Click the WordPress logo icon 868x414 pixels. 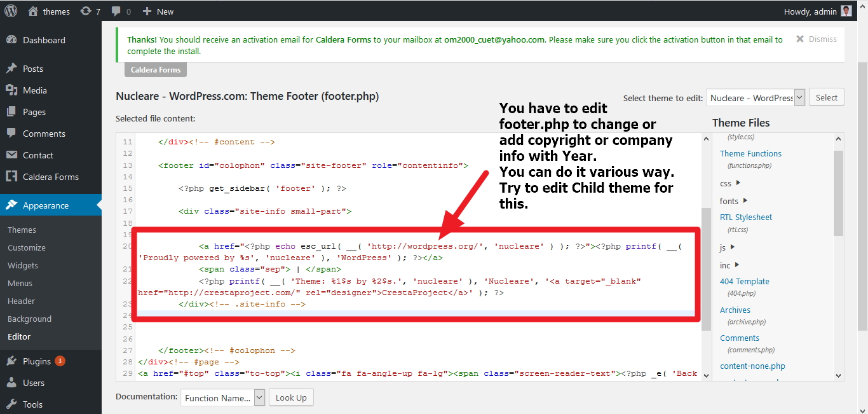(x=12, y=11)
